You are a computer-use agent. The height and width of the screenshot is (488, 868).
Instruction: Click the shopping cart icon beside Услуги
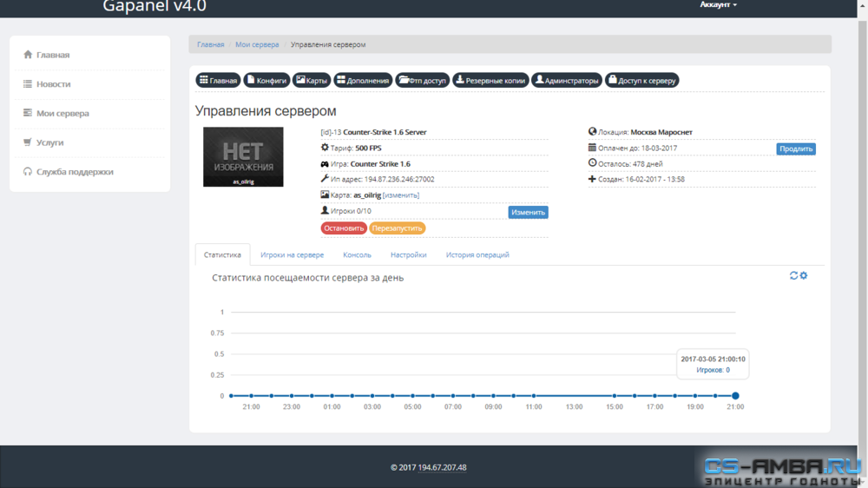pos(28,142)
